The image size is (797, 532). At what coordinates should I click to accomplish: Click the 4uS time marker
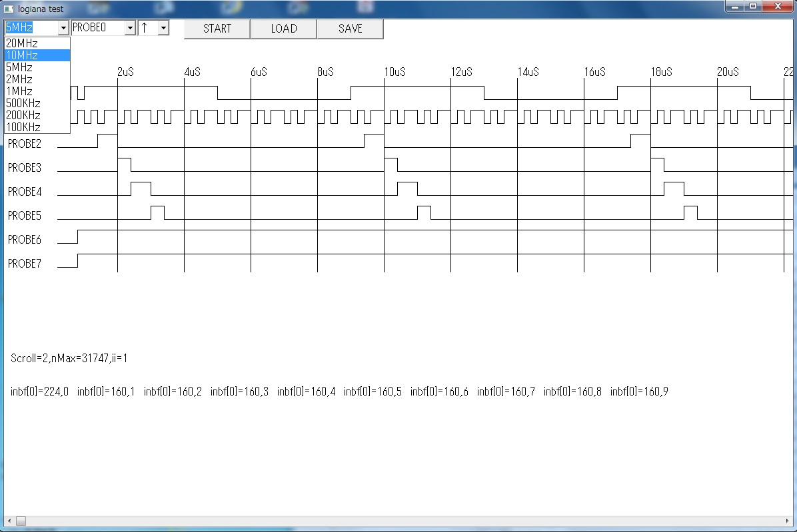click(192, 72)
